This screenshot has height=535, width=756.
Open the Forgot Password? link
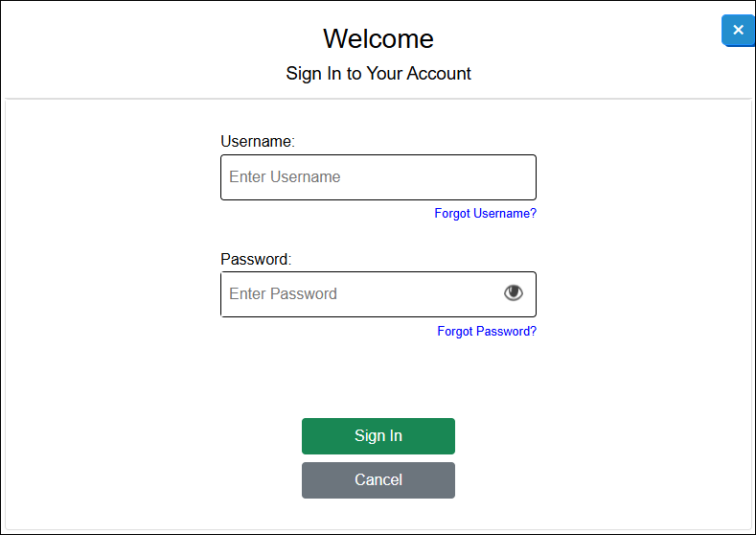(487, 331)
